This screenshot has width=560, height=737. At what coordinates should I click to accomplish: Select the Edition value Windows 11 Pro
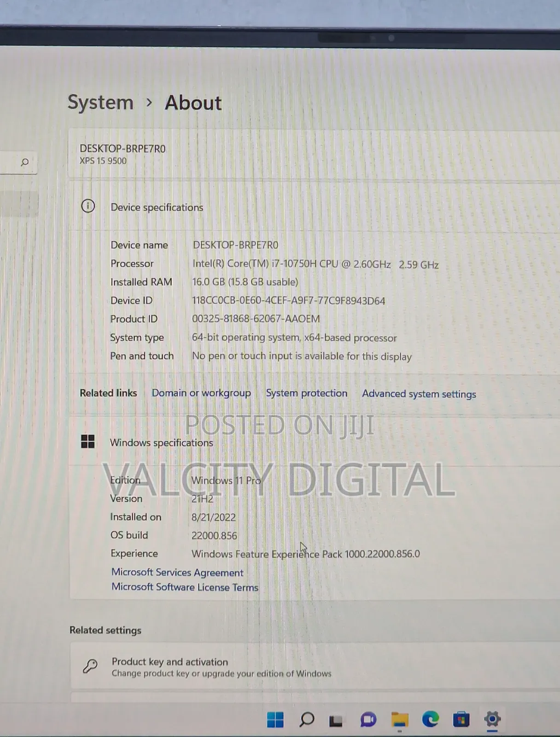226,480
